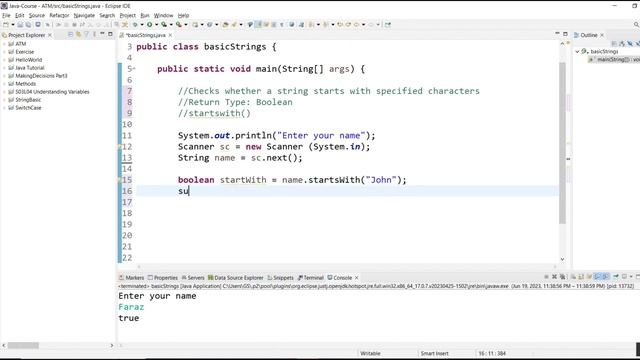640x360 pixels.
Task: Select MakingDecisions Part3 project
Action: click(41, 76)
